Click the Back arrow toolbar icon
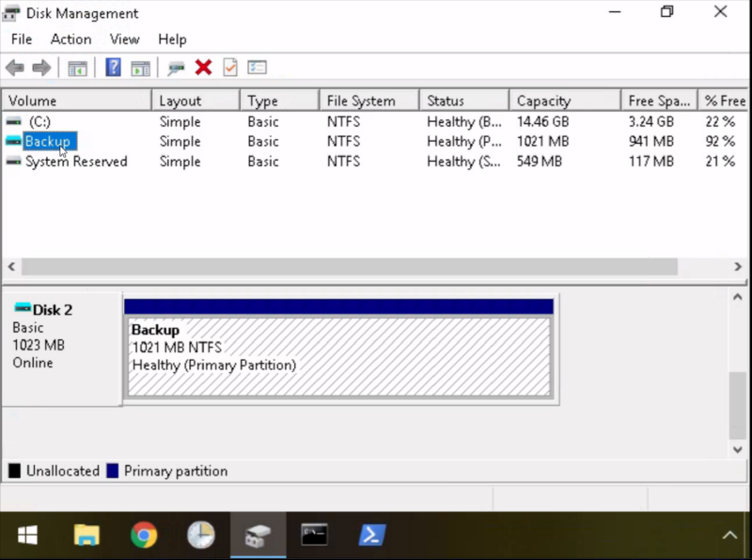The height and width of the screenshot is (560, 752). pos(15,68)
